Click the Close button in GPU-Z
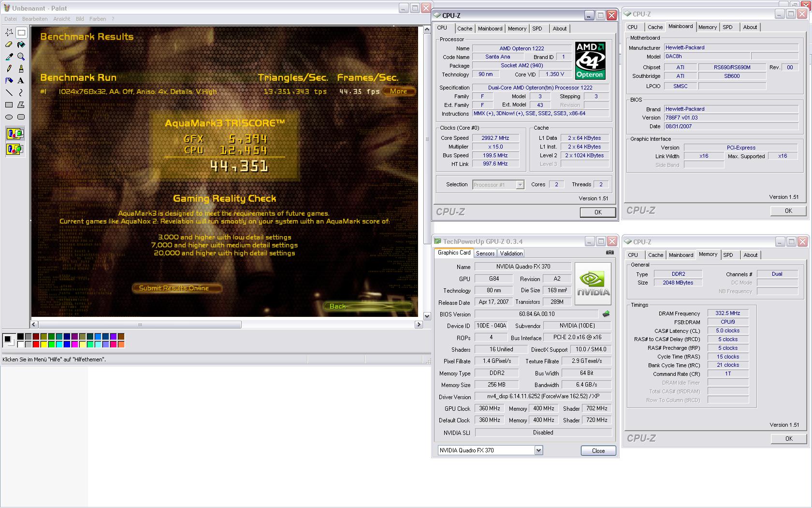 click(598, 451)
